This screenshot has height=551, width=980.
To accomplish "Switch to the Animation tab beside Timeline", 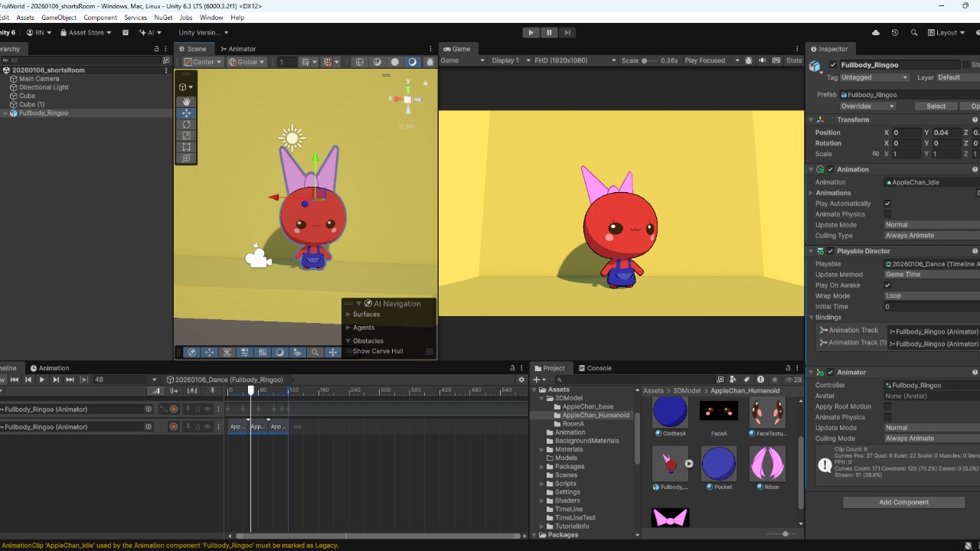I will [50, 368].
